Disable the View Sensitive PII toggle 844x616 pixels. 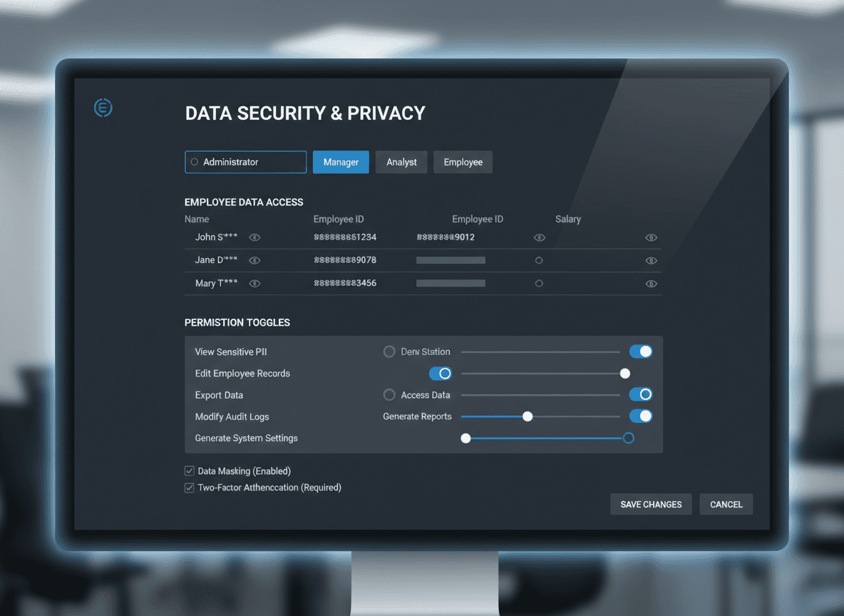click(640, 351)
